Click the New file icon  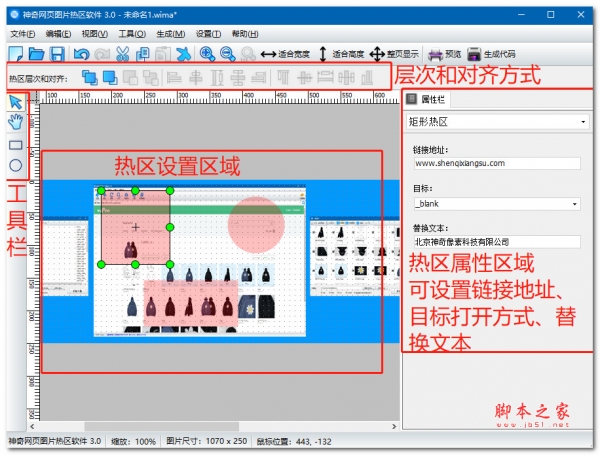point(16,54)
